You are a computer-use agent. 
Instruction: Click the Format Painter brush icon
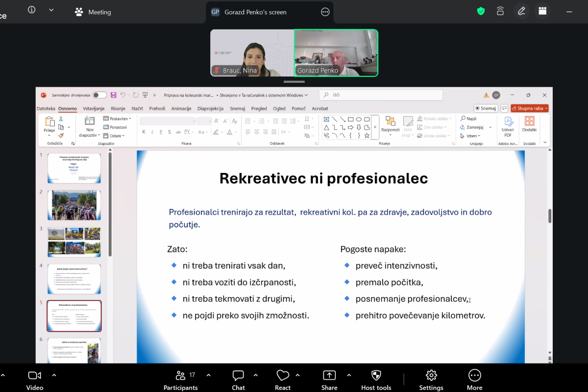pos(61,135)
